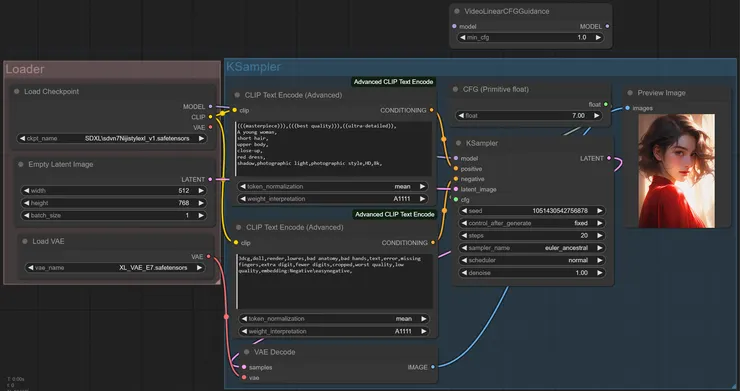Open the vae_name dropdown in Load VAE

[x=115, y=268]
